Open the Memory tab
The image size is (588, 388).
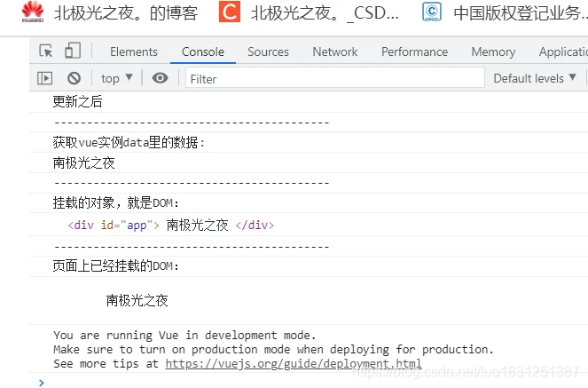pos(493,51)
